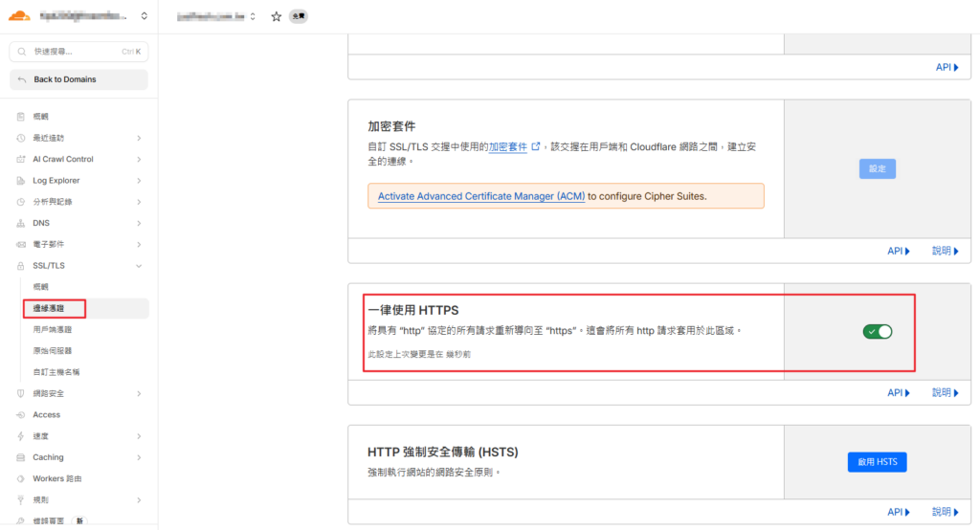Open 自訂主機名稱 page
The image size is (980, 530).
[x=56, y=372]
